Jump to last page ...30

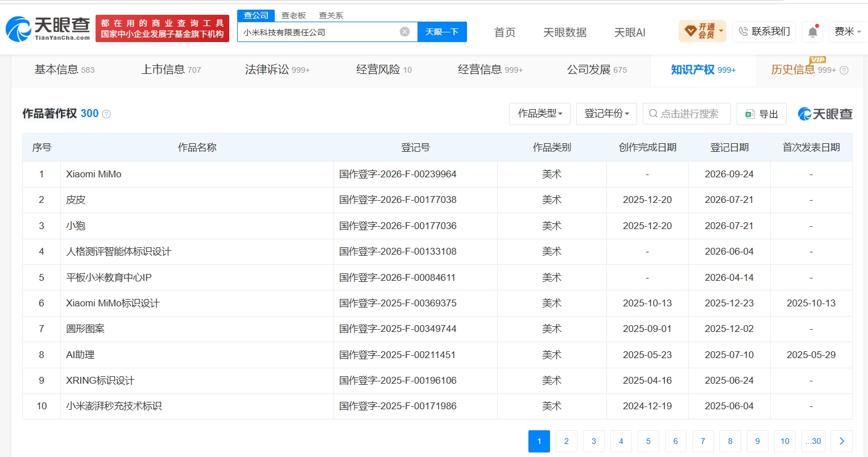click(x=813, y=441)
